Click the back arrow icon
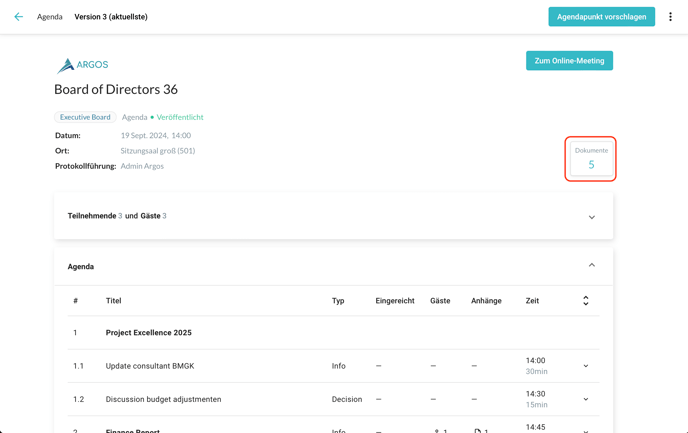The image size is (688, 433). (18, 17)
